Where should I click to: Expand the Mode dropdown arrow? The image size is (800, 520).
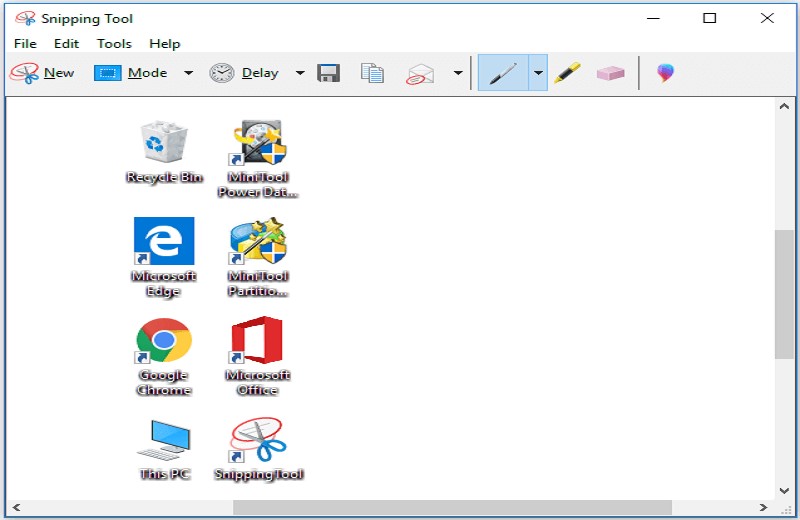tap(188, 73)
